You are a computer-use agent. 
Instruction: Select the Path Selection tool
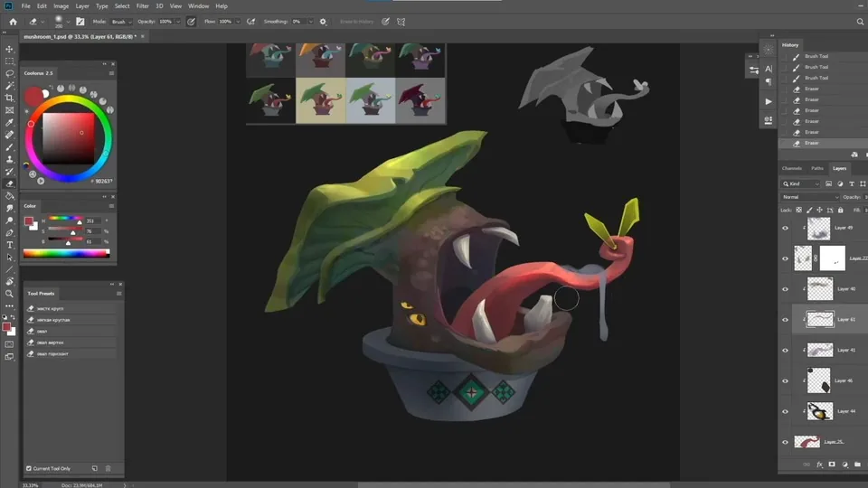pyautogui.click(x=9, y=258)
